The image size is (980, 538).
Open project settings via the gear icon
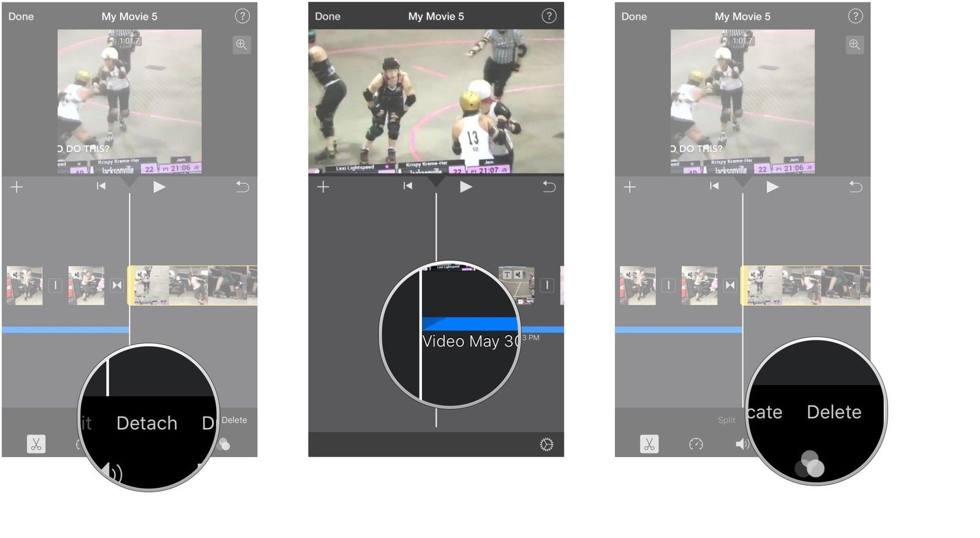click(x=546, y=444)
